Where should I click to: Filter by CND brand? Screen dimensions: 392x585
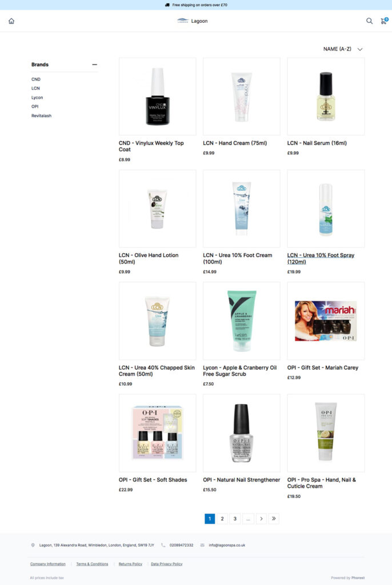[x=36, y=79]
